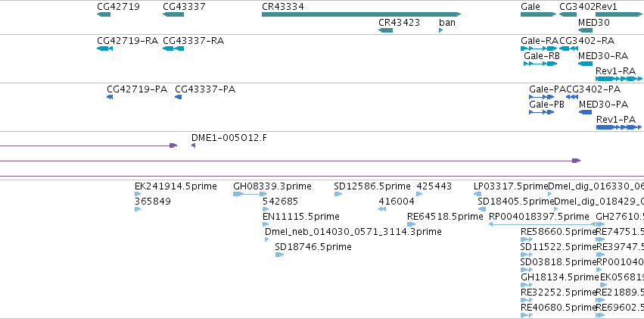This screenshot has height=319, width=644.
Task: Select the CG42719 gene feature
Action: coord(104,14)
